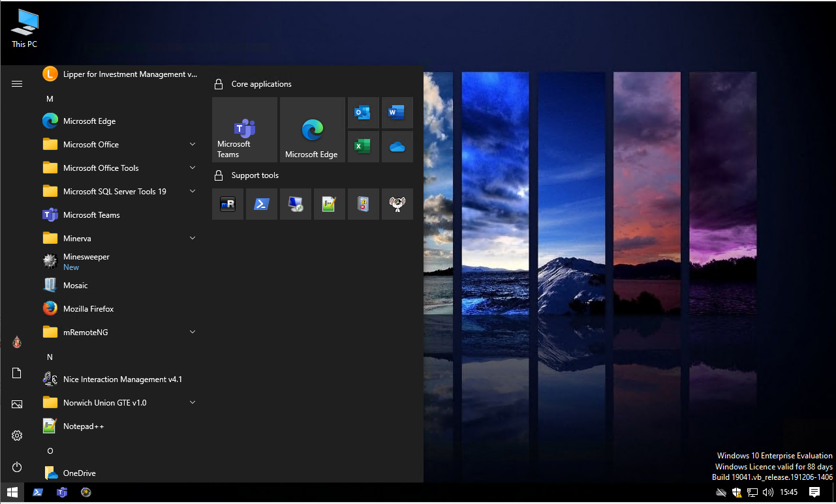Open the PowerShell tile in Support tools

tap(262, 204)
